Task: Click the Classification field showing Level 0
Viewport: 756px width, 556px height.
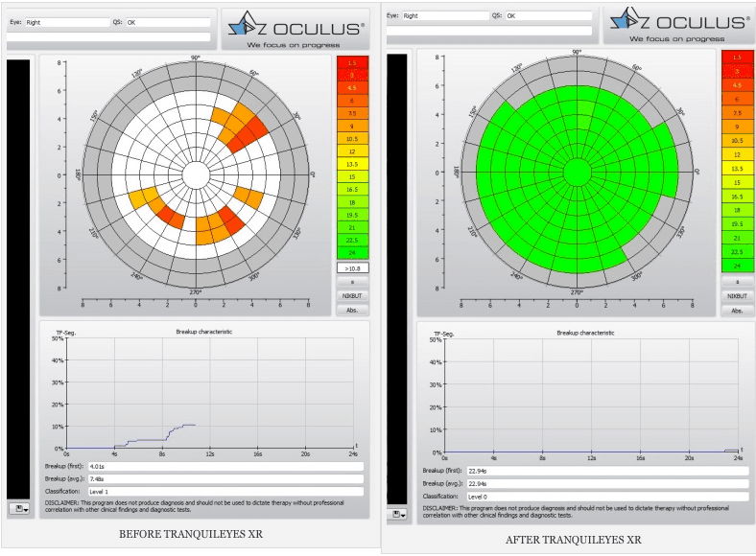Action: (607, 497)
